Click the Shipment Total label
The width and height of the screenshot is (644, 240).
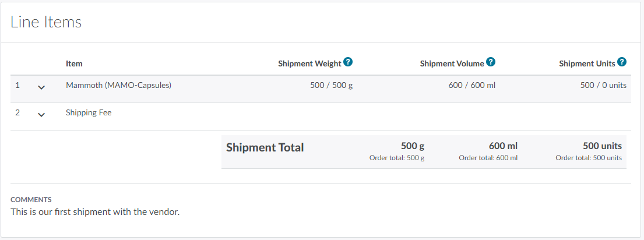coord(265,147)
